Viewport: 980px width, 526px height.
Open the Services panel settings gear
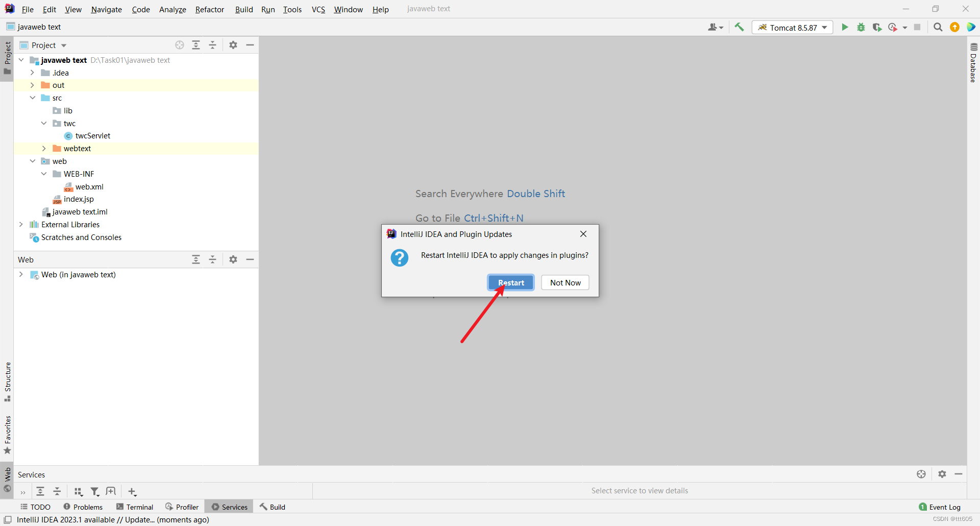pyautogui.click(x=942, y=474)
